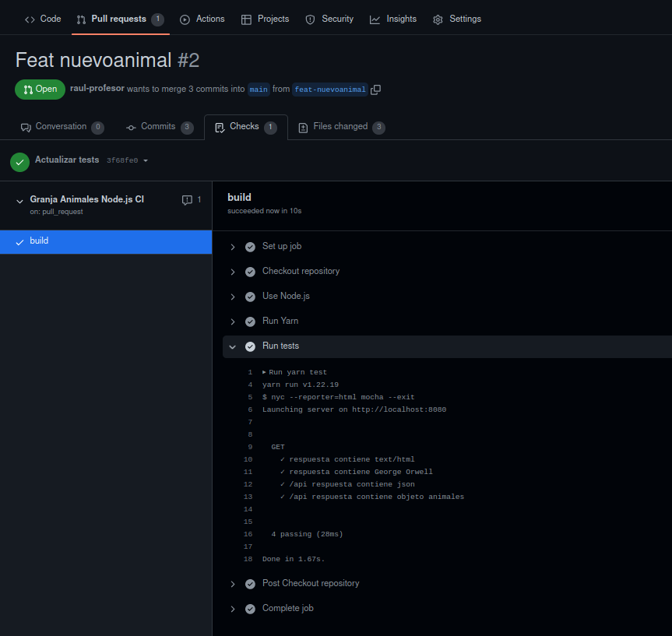The image size is (672, 636).
Task: Expand the Post Checkout repository step
Action: 232,584
